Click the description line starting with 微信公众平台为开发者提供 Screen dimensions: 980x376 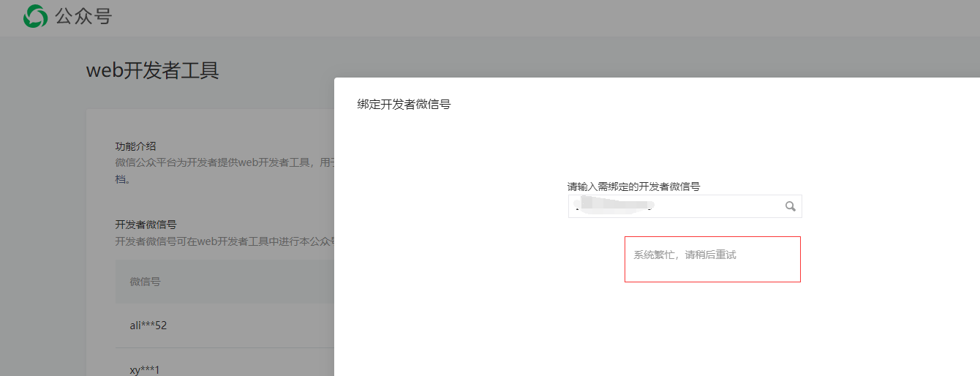tap(225, 162)
